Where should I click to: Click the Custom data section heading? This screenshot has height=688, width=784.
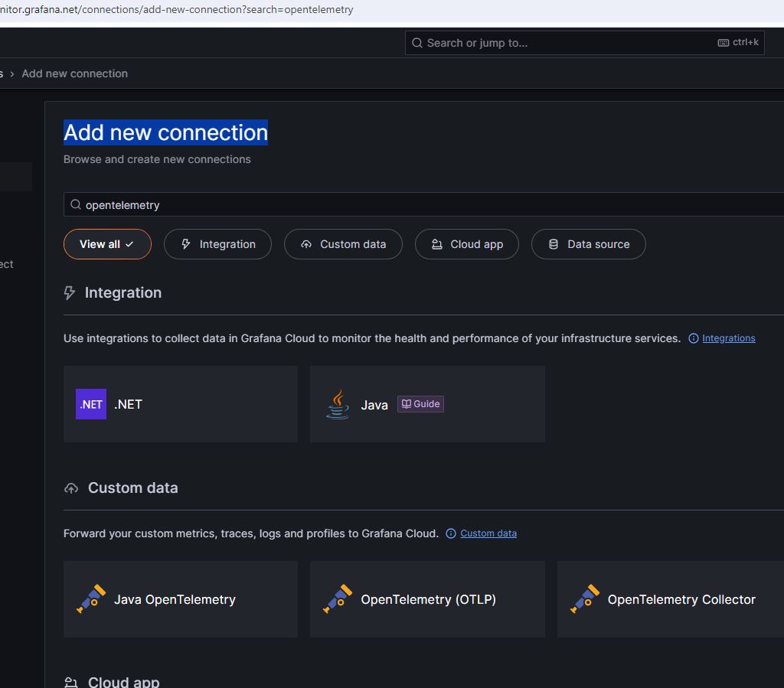133,487
